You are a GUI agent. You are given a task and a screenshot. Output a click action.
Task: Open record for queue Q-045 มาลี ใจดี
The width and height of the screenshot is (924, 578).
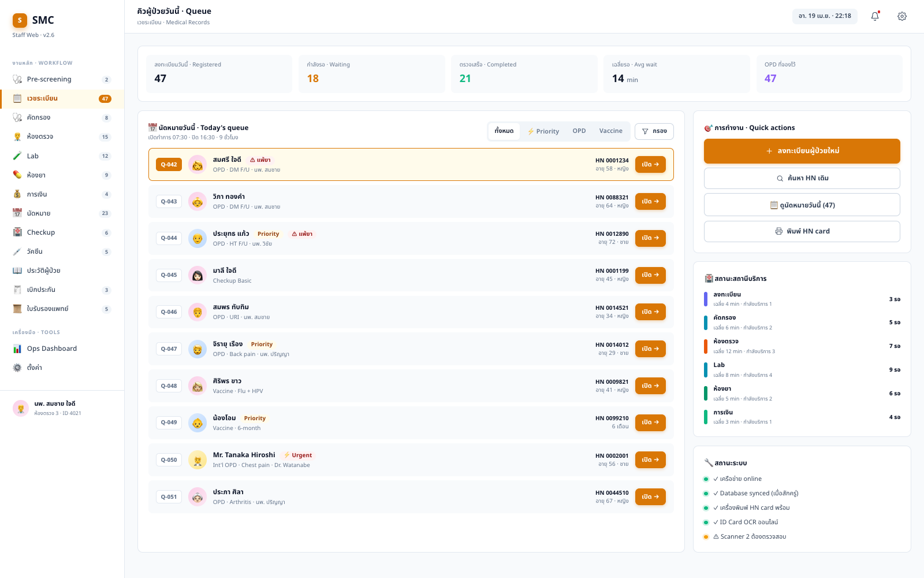click(x=650, y=275)
